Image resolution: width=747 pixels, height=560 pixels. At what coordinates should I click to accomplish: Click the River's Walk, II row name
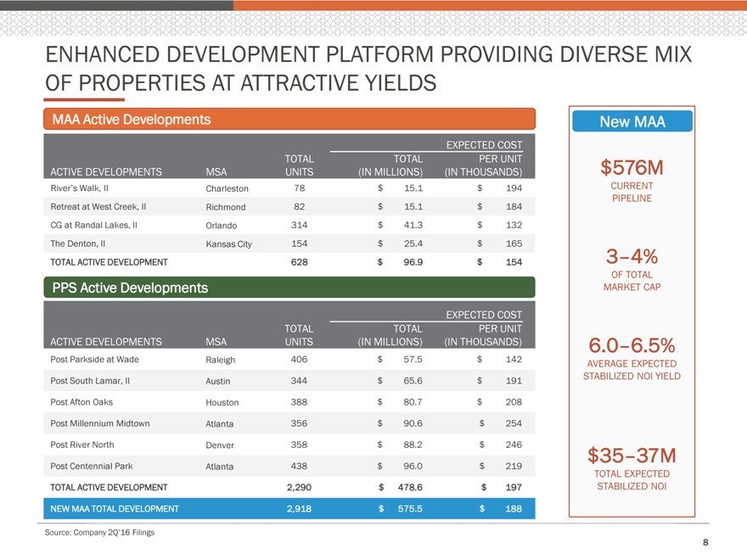87,188
